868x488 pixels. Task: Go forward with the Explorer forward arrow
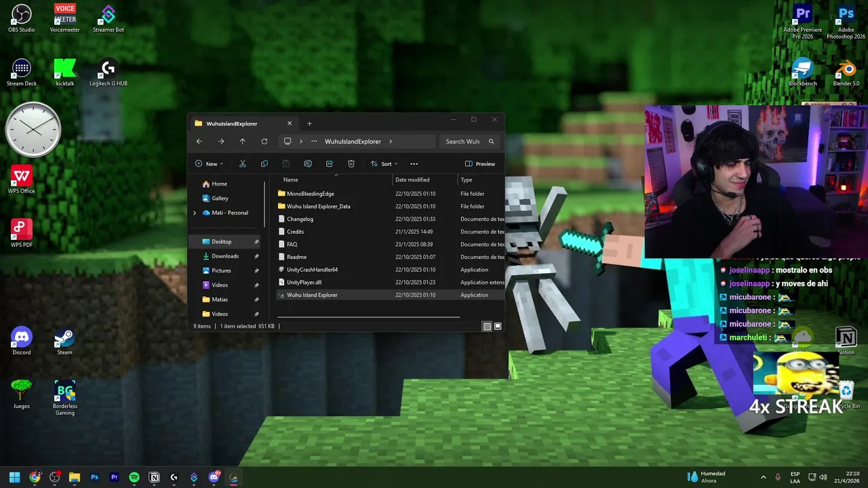(x=221, y=142)
